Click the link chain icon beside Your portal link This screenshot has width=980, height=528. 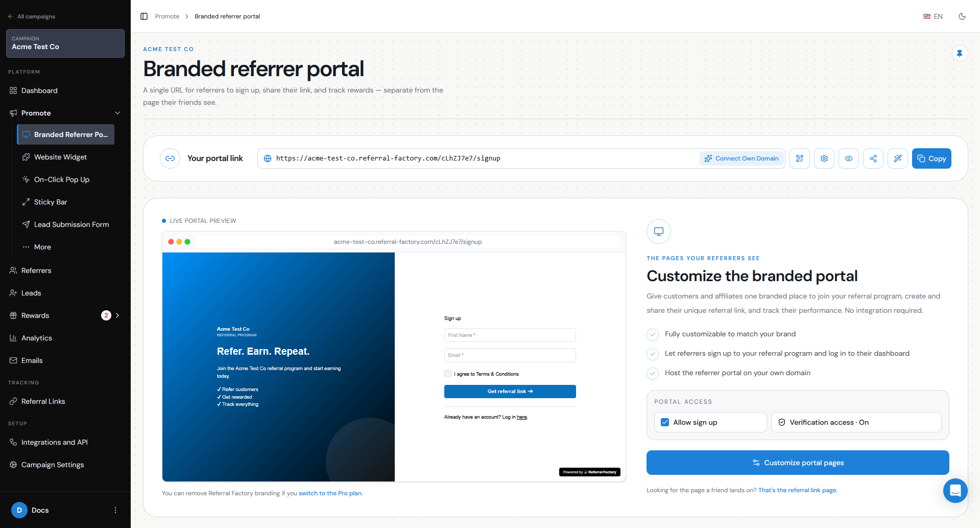click(170, 158)
